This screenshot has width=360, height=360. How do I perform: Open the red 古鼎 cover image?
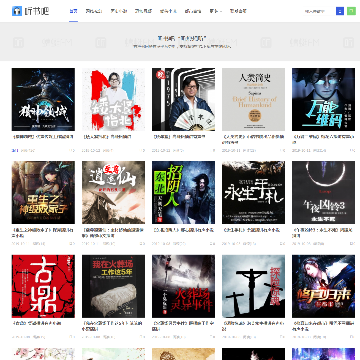[x=43, y=286]
